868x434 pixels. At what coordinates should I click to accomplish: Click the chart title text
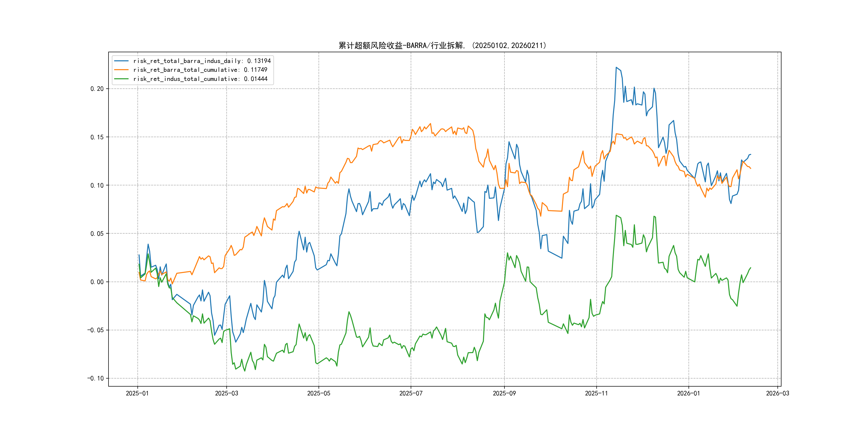tap(442, 46)
